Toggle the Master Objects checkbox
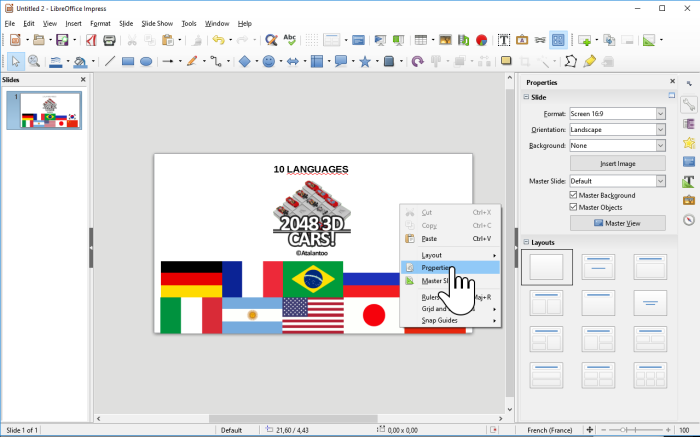This screenshot has width=700, height=437. (574, 207)
